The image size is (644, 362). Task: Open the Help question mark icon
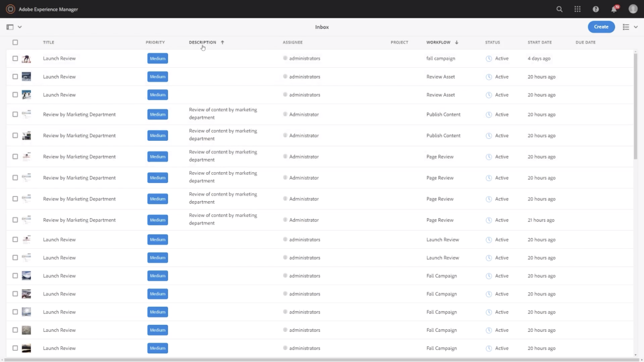click(x=596, y=9)
